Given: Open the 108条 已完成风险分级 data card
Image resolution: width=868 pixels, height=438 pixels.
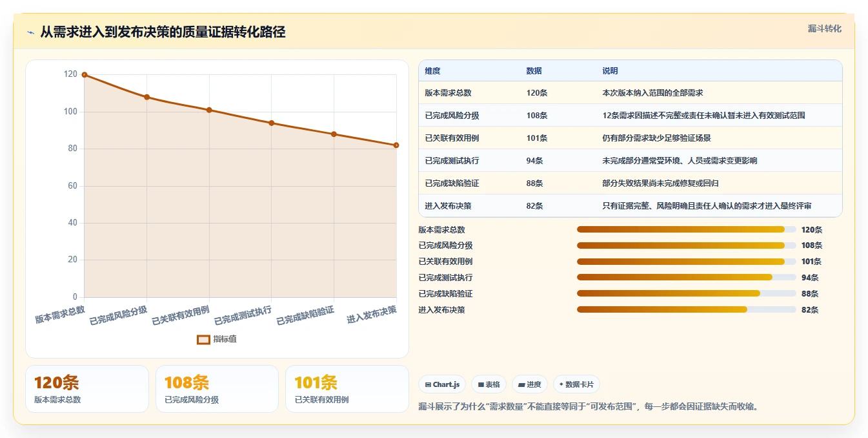Looking at the screenshot, I should coord(217,389).
